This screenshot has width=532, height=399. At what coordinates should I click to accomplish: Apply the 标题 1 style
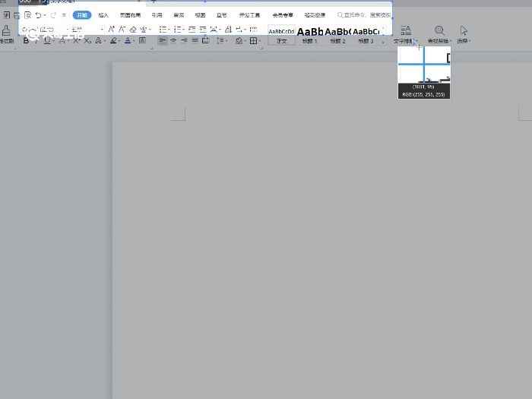pos(309,35)
